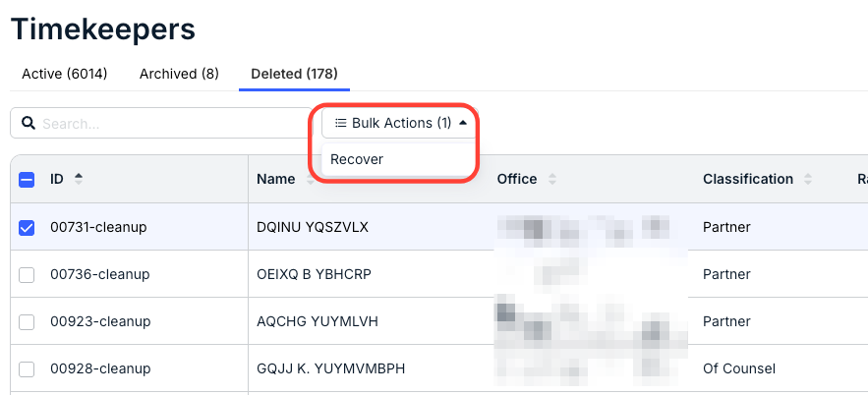Viewport: 868px width, 395px height.
Task: Click the ID column sort arrows
Action: (79, 179)
